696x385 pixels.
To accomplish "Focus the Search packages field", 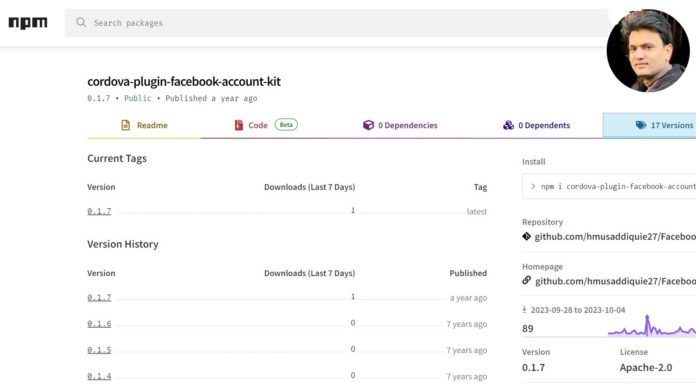I will pyautogui.click(x=336, y=23).
